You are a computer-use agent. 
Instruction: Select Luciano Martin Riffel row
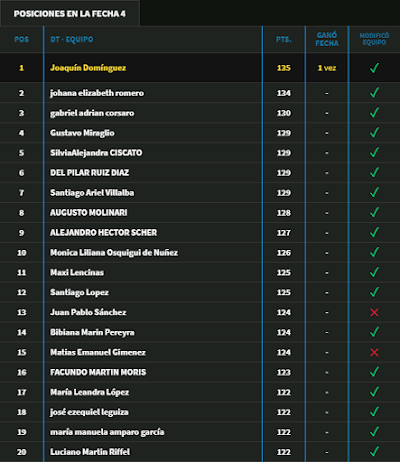point(200,452)
